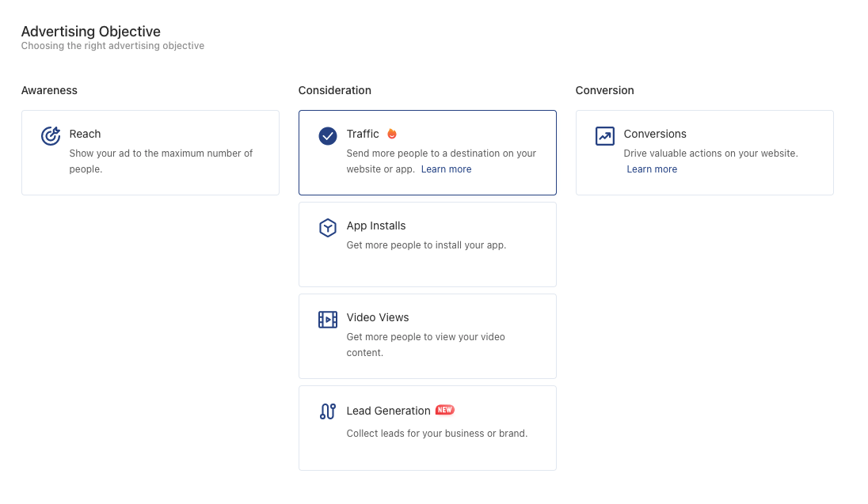Open Learn more link under Traffic
The image size is (868, 504).
click(446, 169)
